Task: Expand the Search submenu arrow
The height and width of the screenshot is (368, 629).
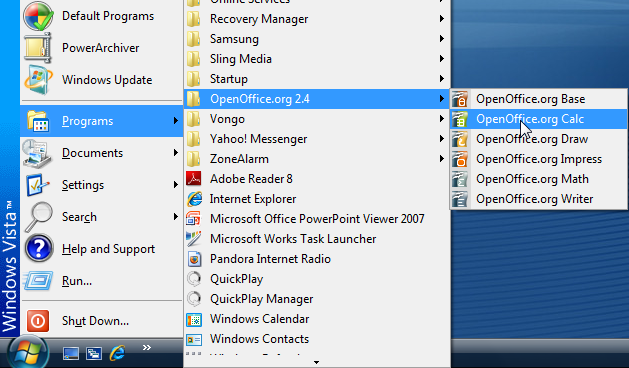Action: (x=176, y=217)
